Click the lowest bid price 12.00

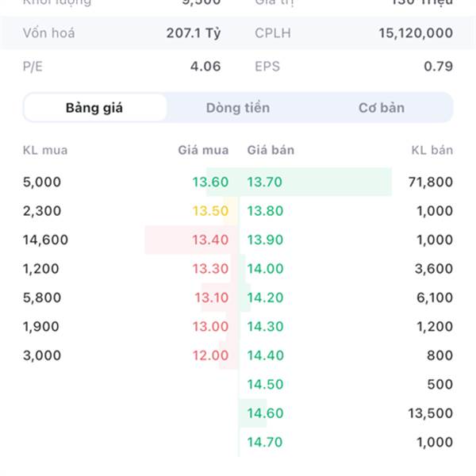210,355
